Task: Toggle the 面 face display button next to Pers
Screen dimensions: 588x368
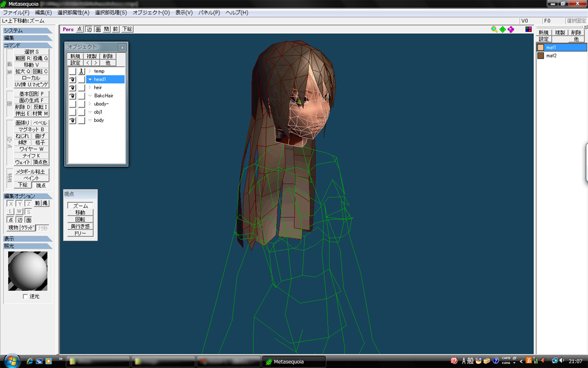Action: click(98, 29)
